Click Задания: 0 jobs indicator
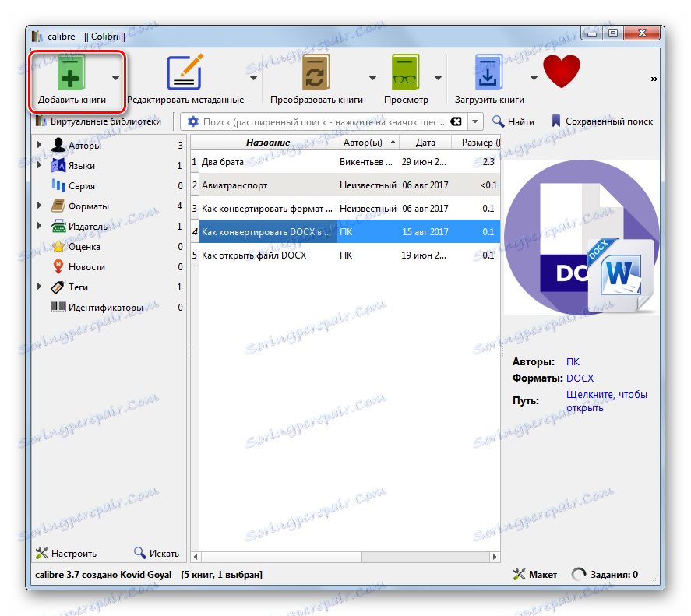 pyautogui.click(x=605, y=575)
